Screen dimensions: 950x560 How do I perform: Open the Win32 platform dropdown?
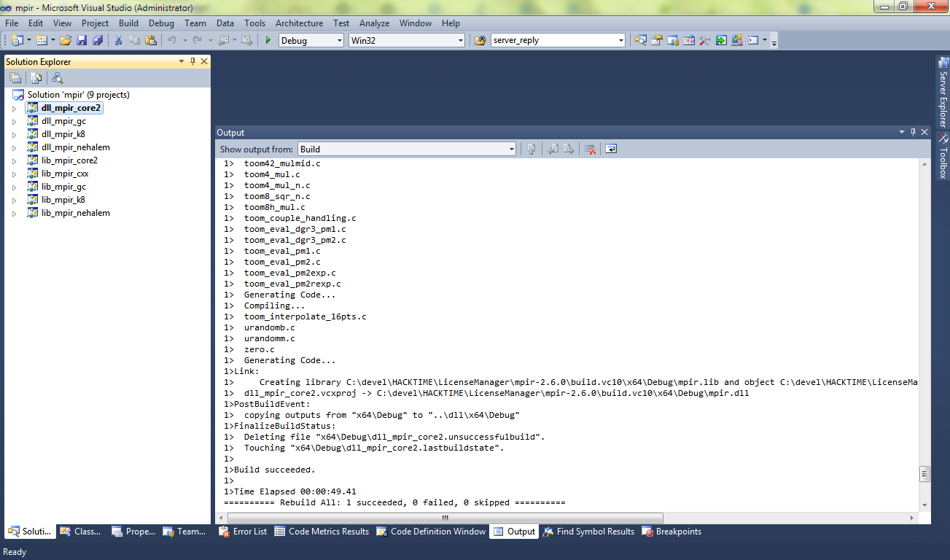tap(460, 40)
